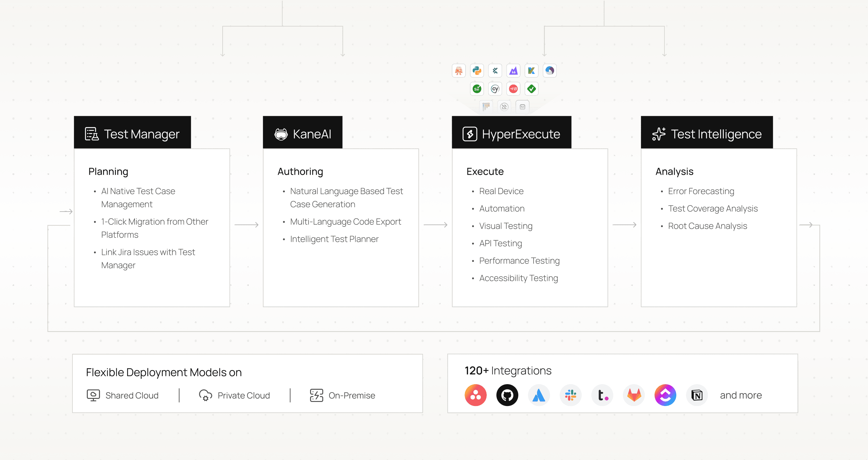Select the KaneAI goggles icon
868x460 pixels.
[x=281, y=134]
